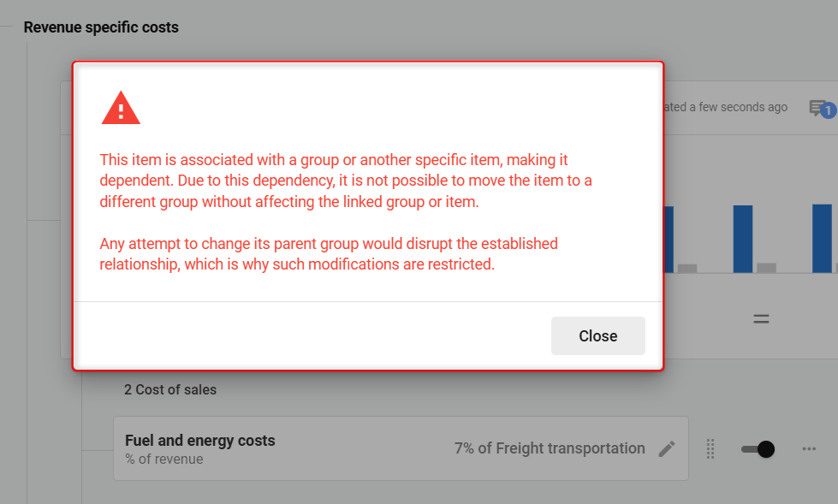Toggle the Fuel and energy costs switch
This screenshot has height=504, width=838.
click(758, 448)
